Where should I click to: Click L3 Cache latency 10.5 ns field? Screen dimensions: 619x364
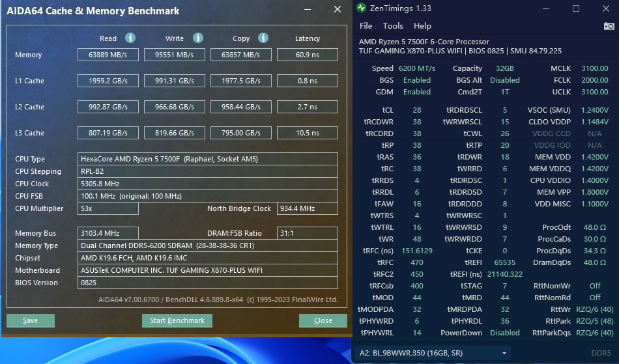tap(307, 133)
